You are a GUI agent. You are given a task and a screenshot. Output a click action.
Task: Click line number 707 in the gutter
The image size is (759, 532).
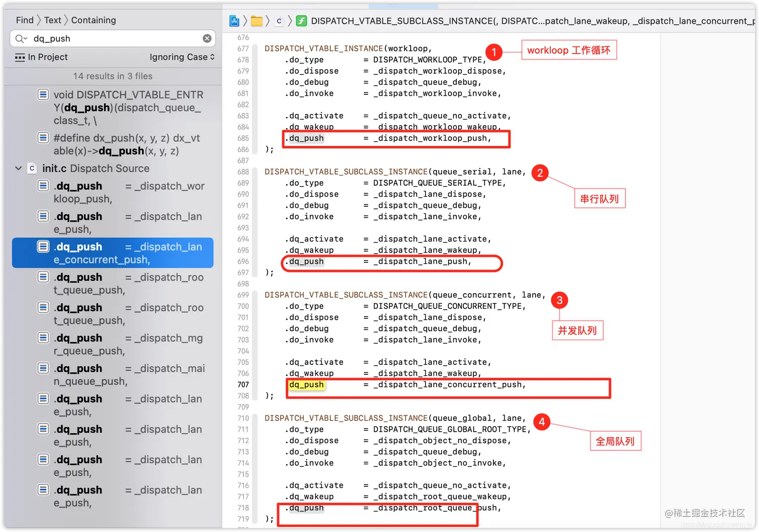point(243,384)
